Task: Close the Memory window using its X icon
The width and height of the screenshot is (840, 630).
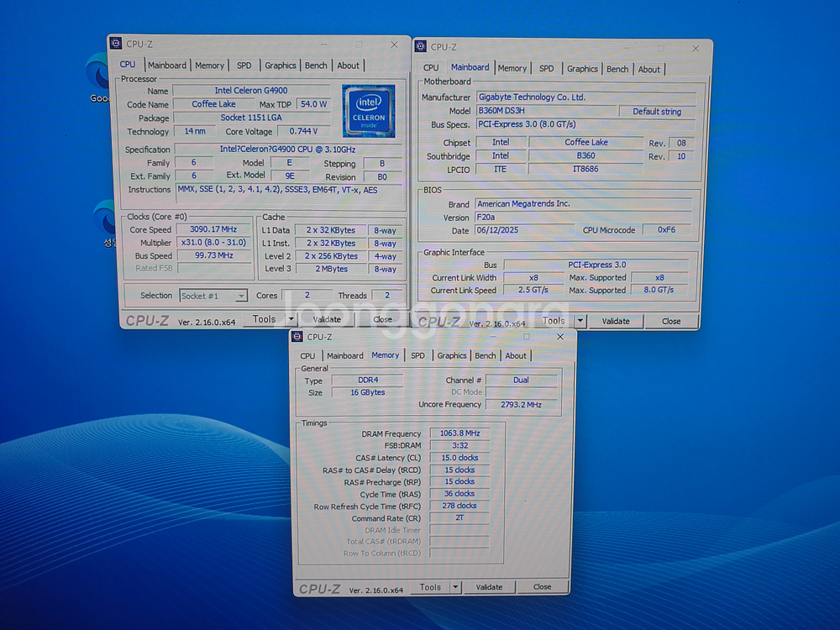Action: 560,337
